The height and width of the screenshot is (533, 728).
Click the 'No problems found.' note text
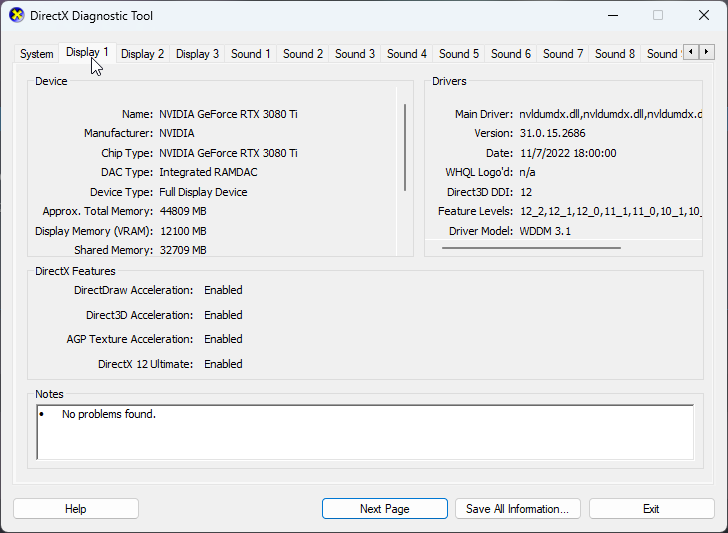109,414
